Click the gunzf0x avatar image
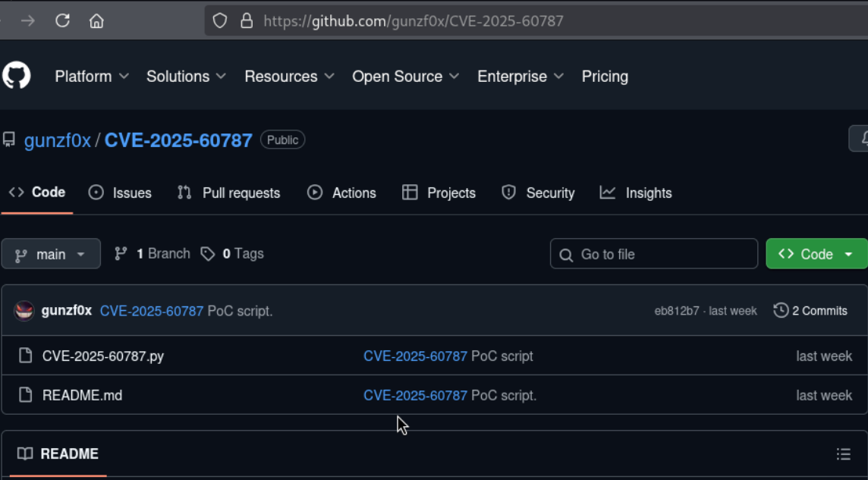868x480 pixels. tap(24, 311)
